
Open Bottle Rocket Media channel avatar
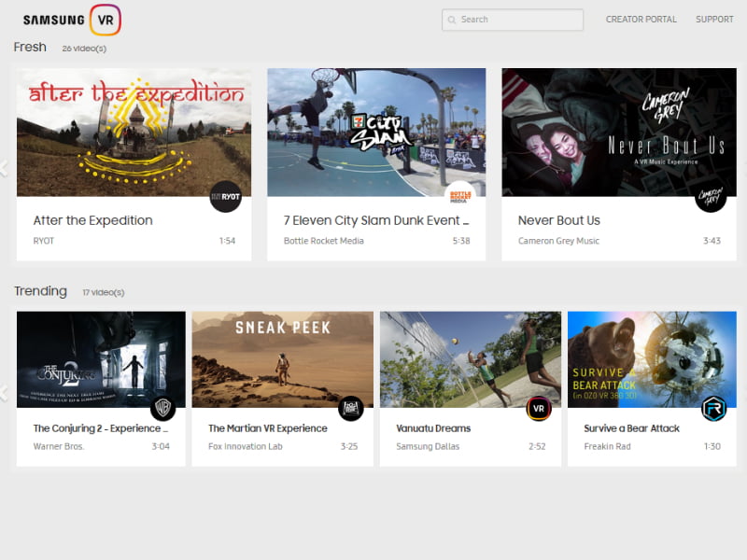click(459, 196)
